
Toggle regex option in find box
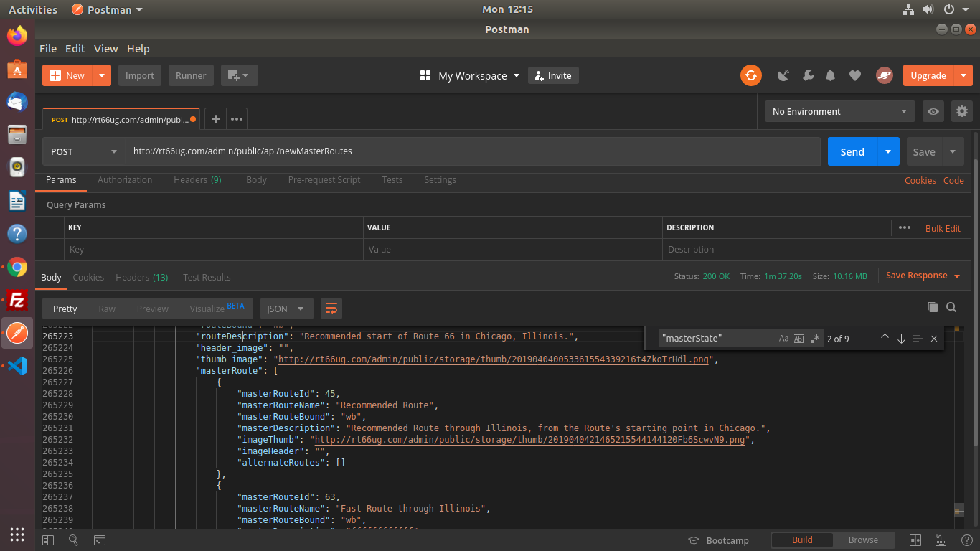click(x=815, y=339)
